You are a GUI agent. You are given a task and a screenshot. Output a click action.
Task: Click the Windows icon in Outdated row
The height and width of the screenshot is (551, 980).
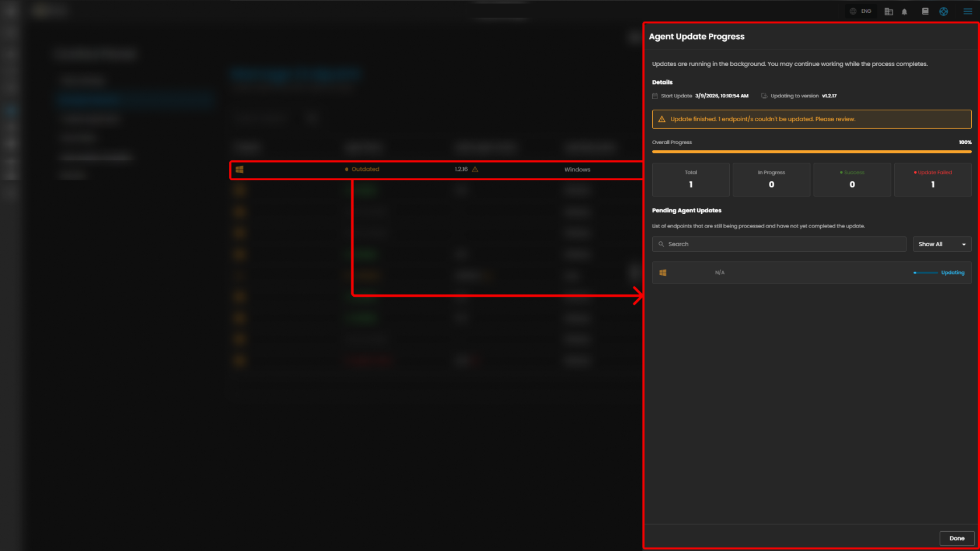pos(239,170)
